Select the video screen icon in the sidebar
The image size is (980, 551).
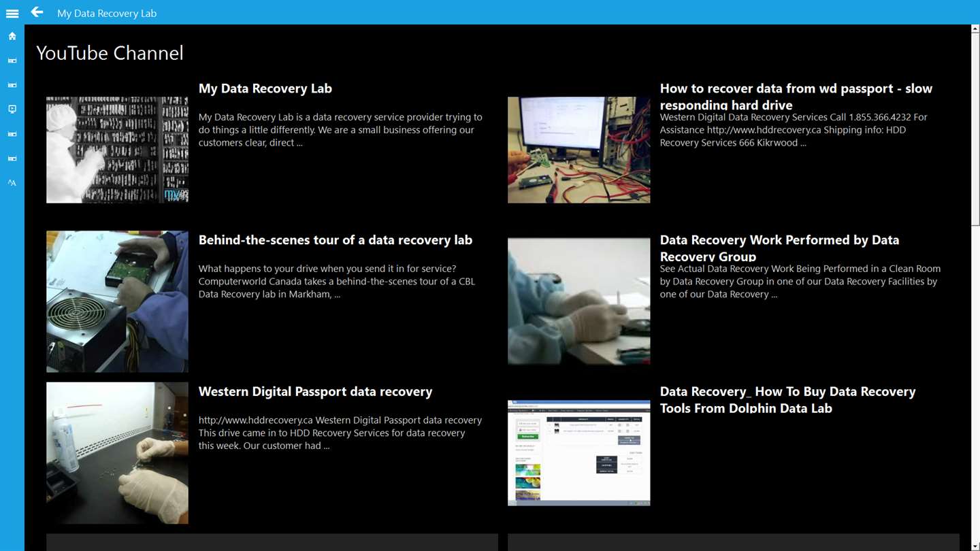pos(12,109)
